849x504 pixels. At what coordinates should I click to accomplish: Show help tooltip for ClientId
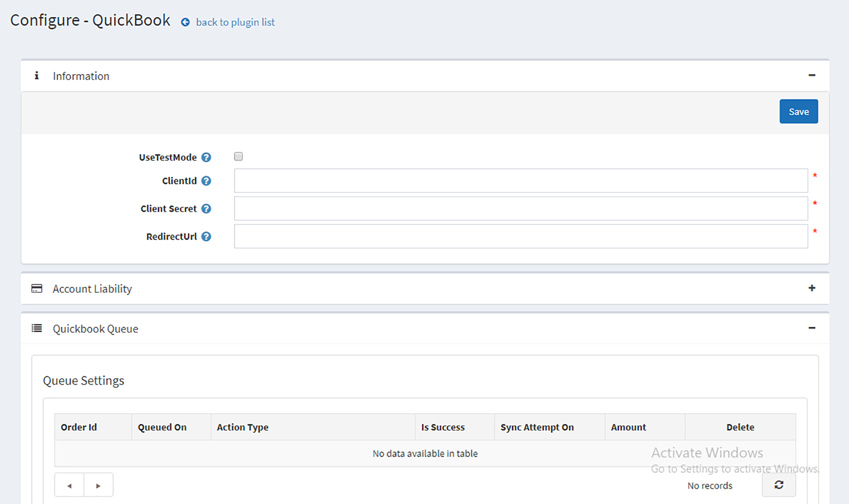coord(206,181)
